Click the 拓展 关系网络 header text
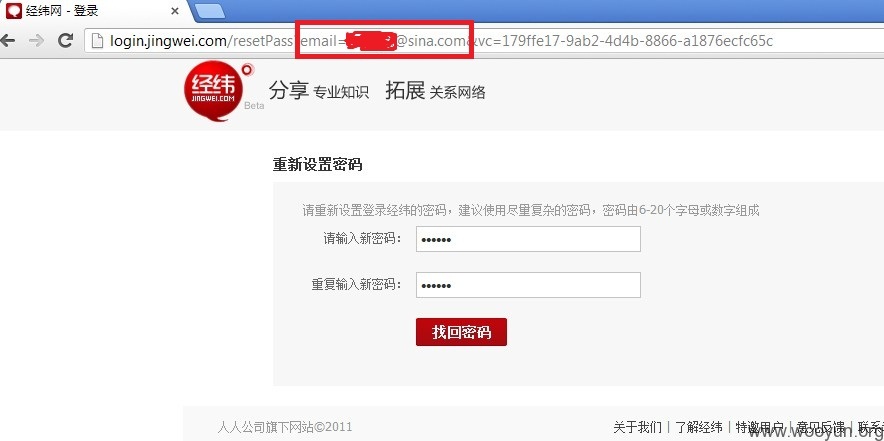Screen dimensions: 884x441 435,91
